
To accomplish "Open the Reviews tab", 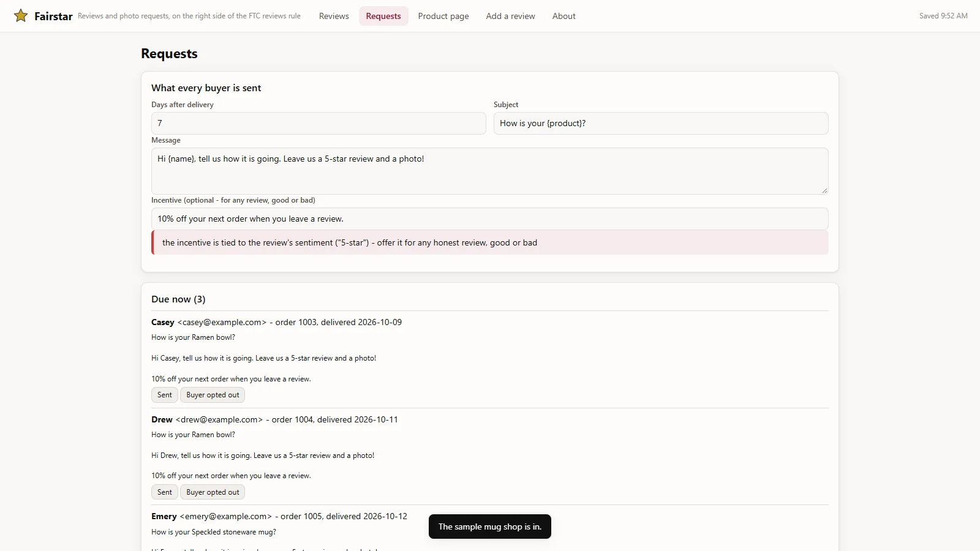I will click(334, 16).
